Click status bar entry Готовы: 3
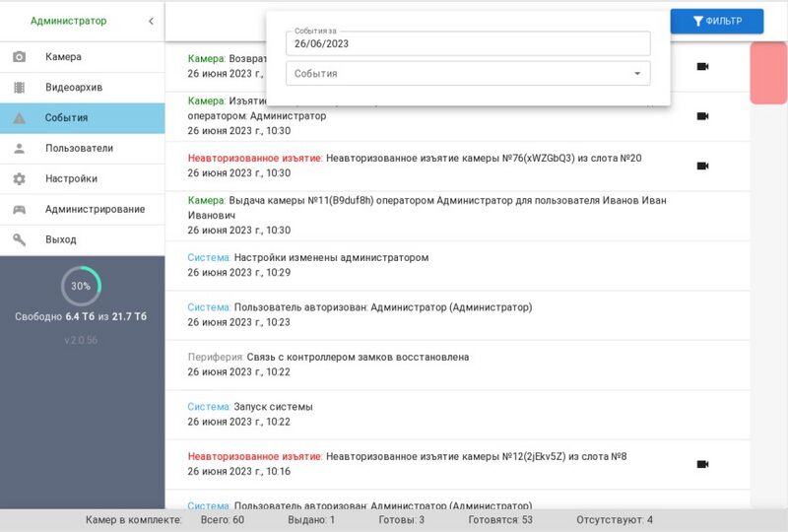 click(402, 520)
